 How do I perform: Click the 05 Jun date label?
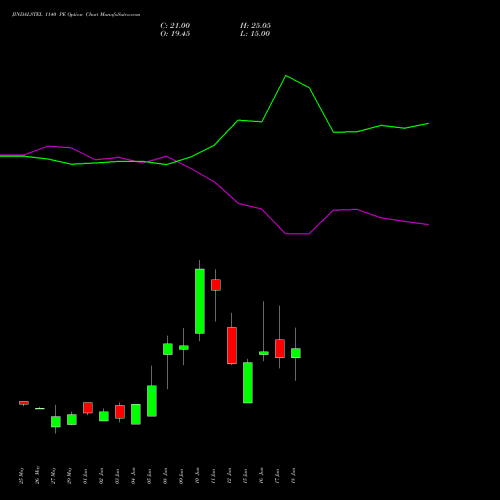click(150, 476)
